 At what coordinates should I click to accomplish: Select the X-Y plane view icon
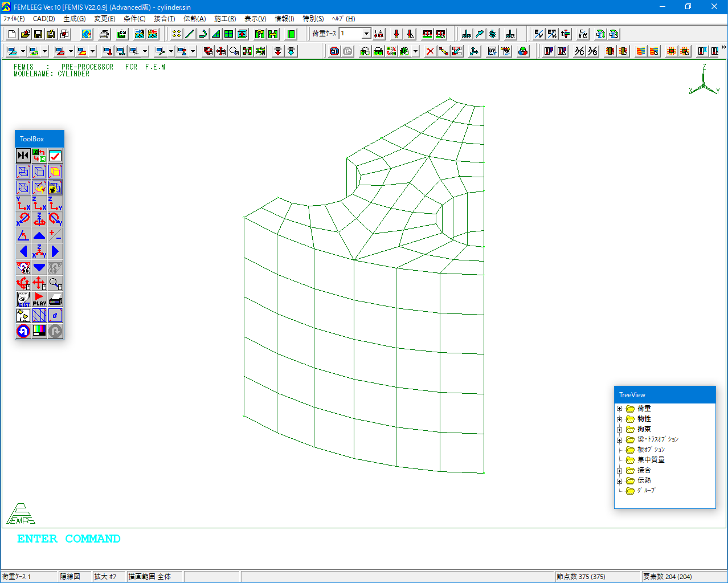coord(23,203)
